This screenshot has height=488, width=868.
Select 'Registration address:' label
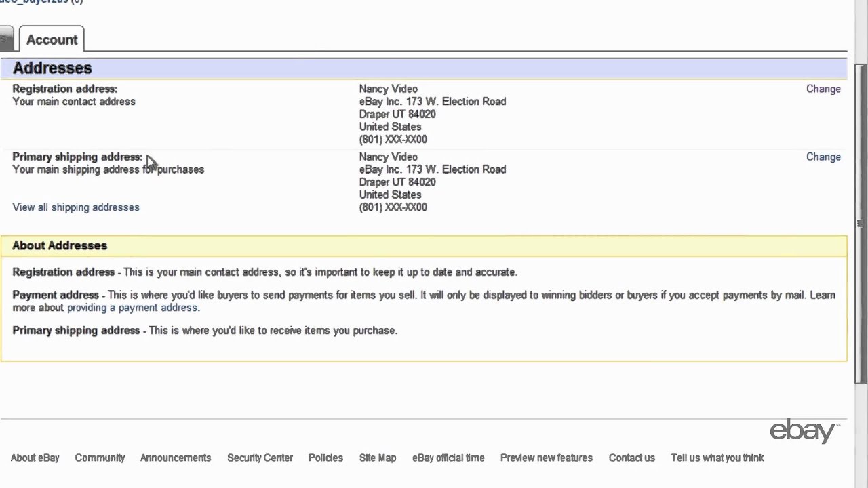pyautogui.click(x=65, y=89)
